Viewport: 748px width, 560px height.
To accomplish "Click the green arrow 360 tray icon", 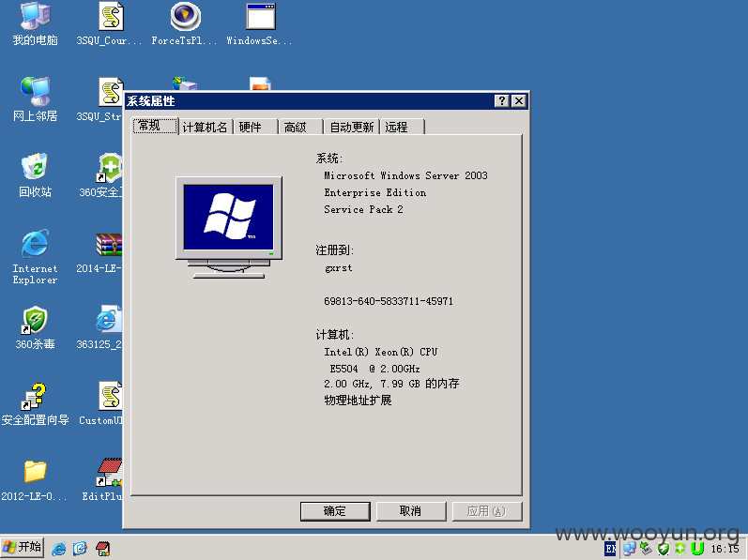I will click(680, 549).
